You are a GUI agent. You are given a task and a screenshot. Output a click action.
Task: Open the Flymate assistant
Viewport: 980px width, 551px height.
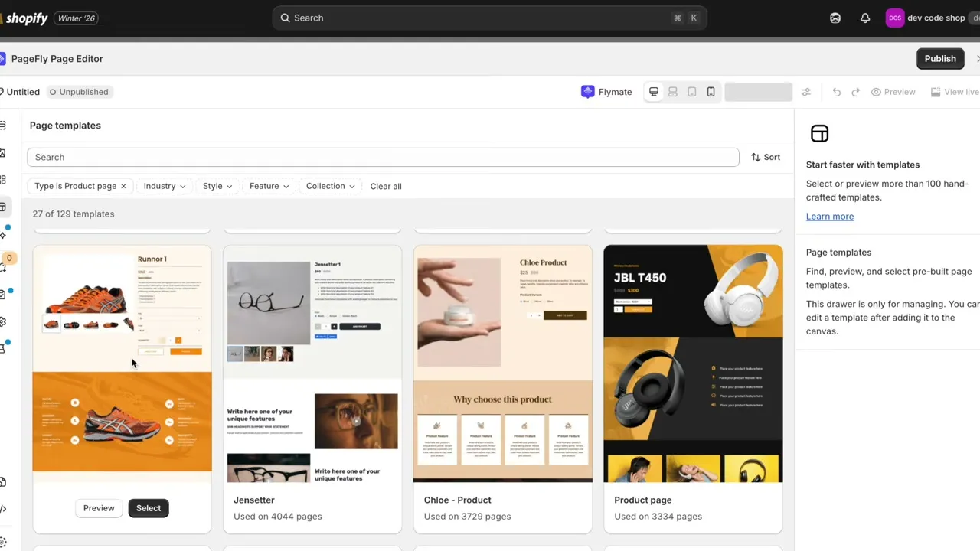coord(606,92)
